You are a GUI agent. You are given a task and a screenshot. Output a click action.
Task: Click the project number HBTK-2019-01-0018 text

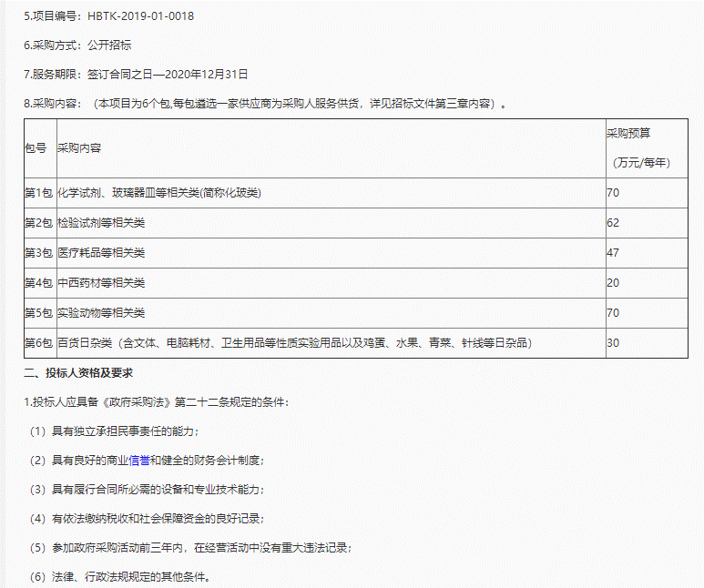(x=139, y=16)
